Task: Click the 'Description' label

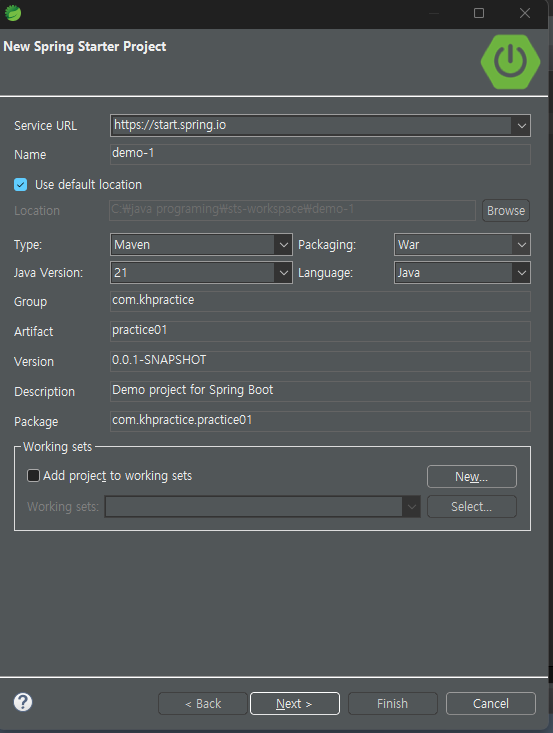Action: [x=44, y=392]
